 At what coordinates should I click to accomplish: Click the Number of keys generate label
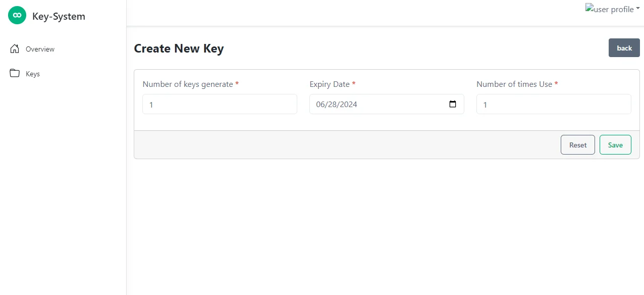click(187, 84)
